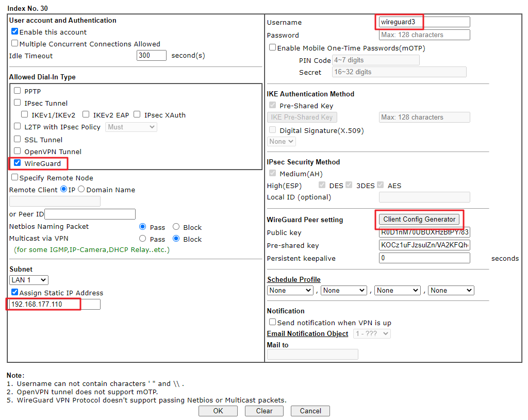Set Netbios Naming Packet to Block
This screenshot has width=528, height=420.
pos(176,227)
